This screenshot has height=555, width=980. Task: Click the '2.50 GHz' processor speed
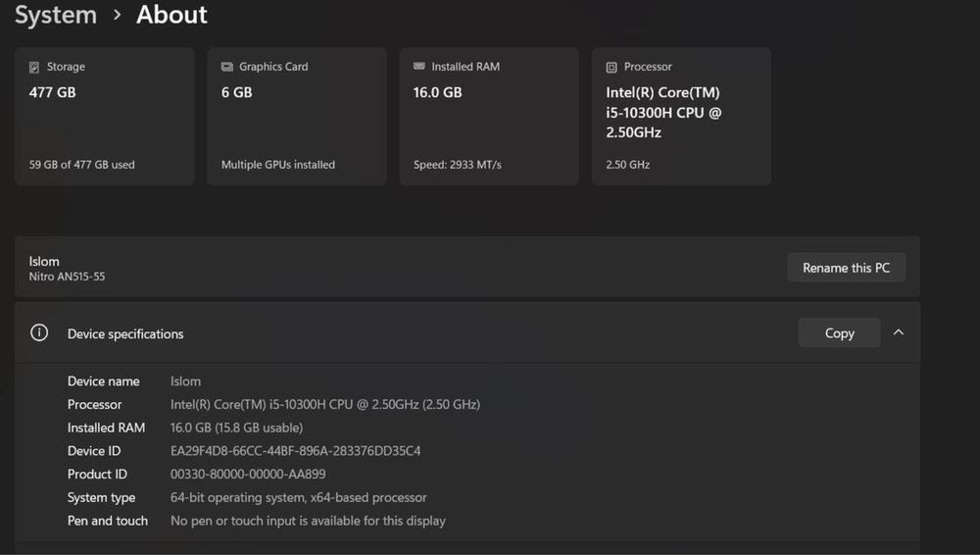(627, 165)
